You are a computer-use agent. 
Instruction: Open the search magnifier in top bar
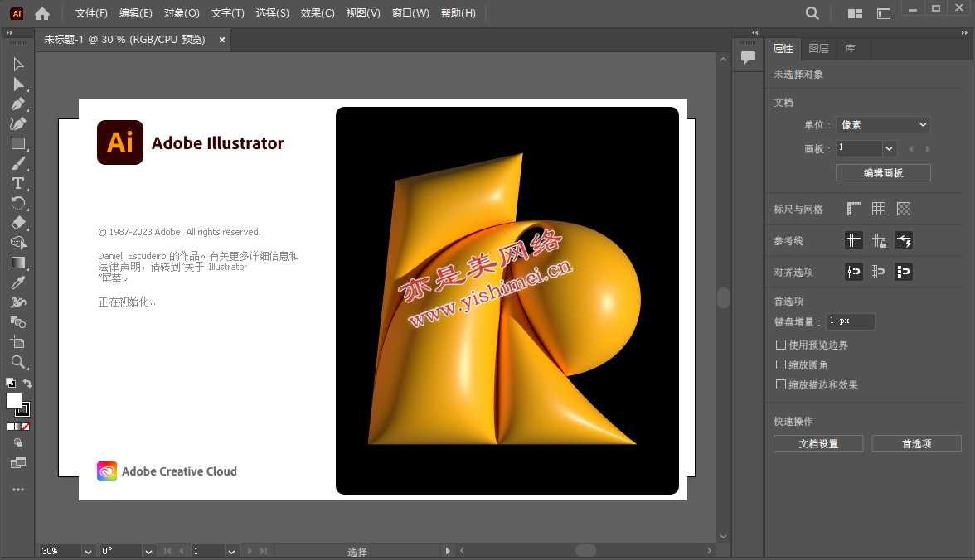(812, 13)
